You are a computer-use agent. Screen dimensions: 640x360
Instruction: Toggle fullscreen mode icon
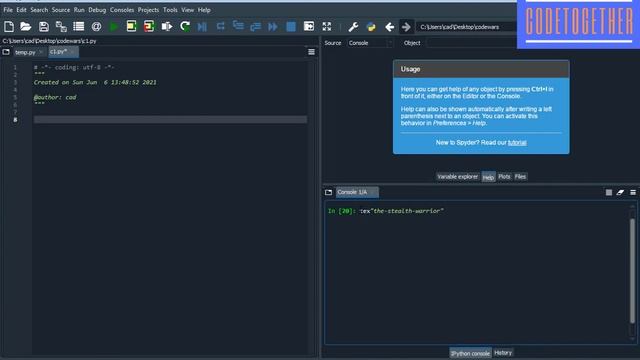tap(327, 27)
